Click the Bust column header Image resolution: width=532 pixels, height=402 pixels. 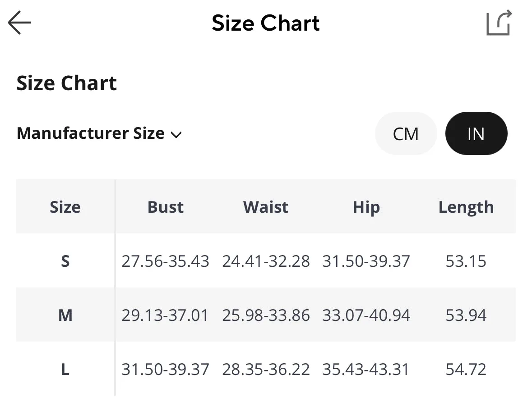point(166,207)
